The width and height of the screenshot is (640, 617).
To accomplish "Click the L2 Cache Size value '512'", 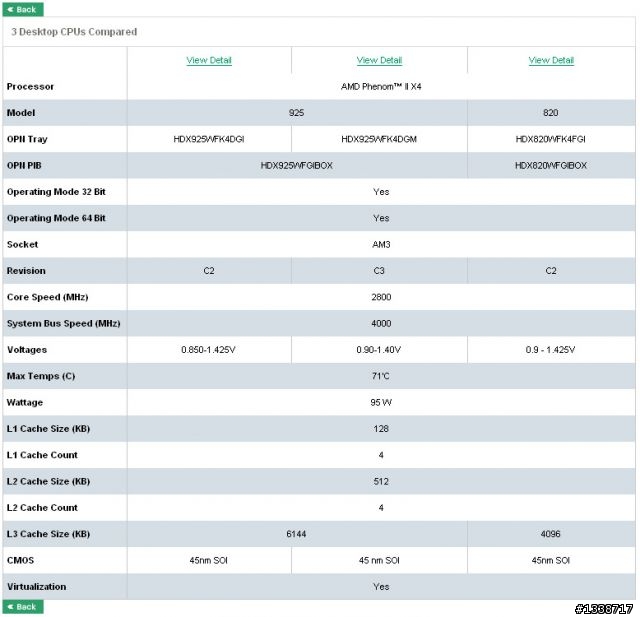I will [381, 481].
